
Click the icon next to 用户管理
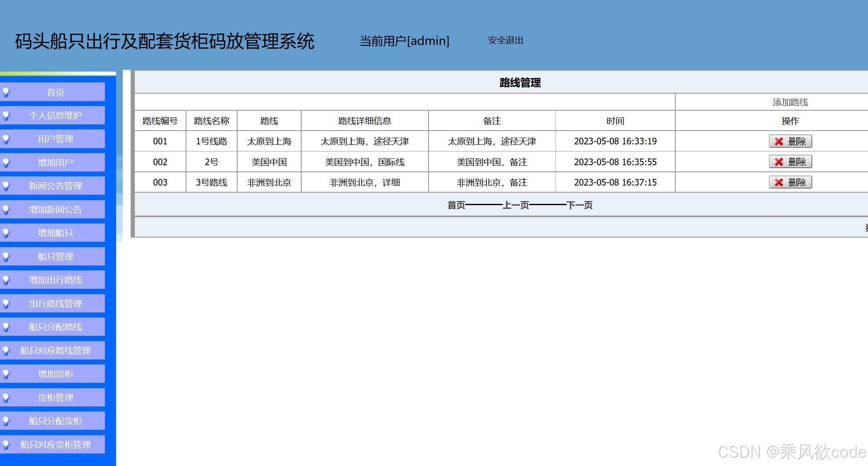coord(6,139)
